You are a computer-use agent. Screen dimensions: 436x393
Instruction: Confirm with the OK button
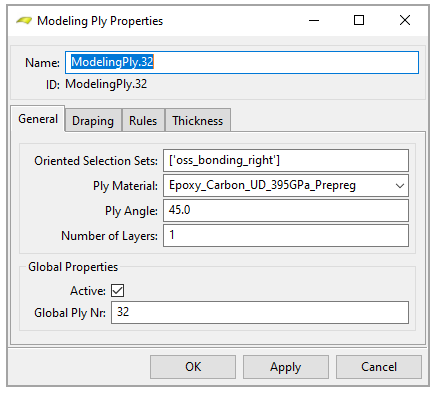tap(193, 367)
